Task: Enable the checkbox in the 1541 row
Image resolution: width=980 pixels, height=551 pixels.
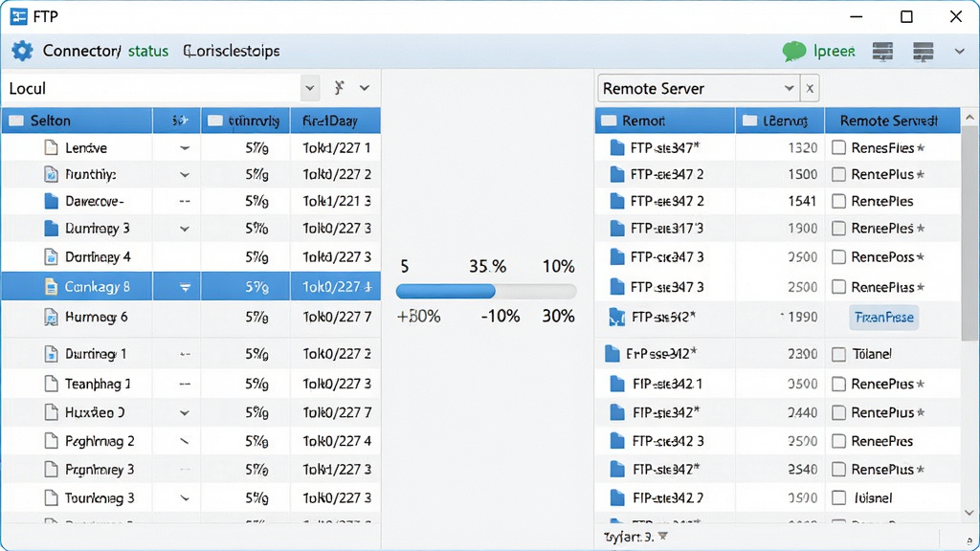Action: coord(838,201)
